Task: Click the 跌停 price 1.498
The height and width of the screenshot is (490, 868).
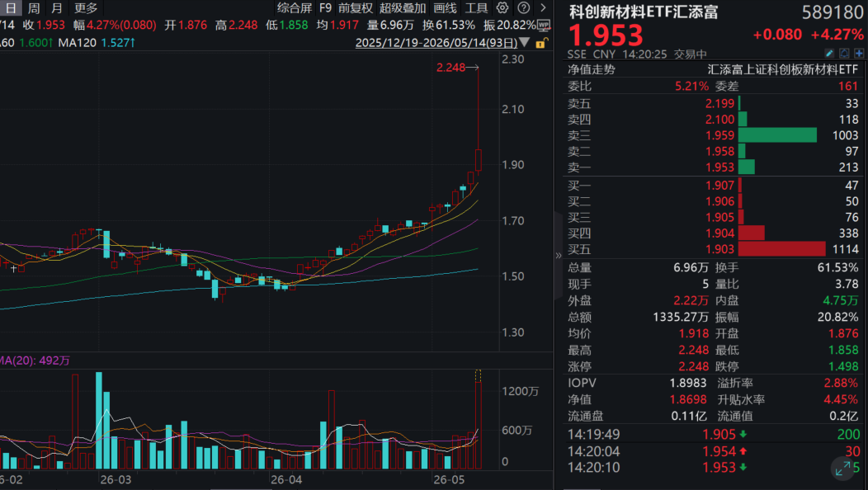Action: point(843,366)
